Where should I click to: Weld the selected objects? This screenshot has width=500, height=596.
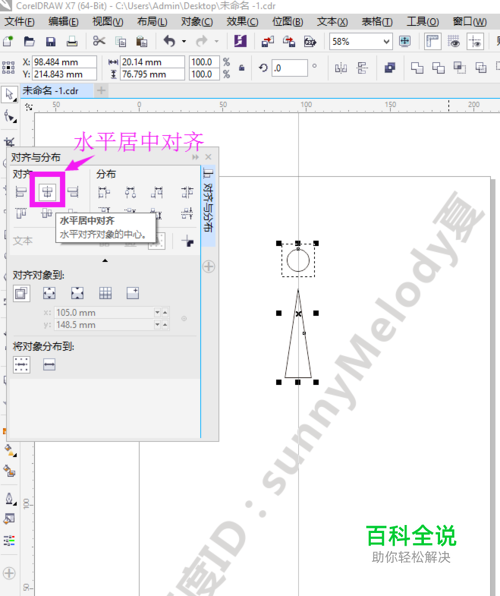(417, 68)
